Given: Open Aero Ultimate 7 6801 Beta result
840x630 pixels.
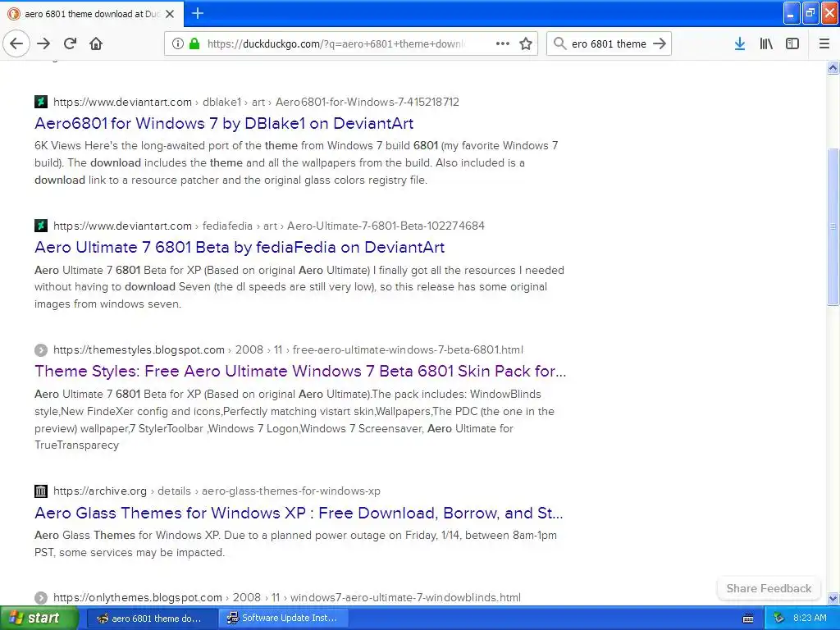Looking at the screenshot, I should (x=240, y=248).
